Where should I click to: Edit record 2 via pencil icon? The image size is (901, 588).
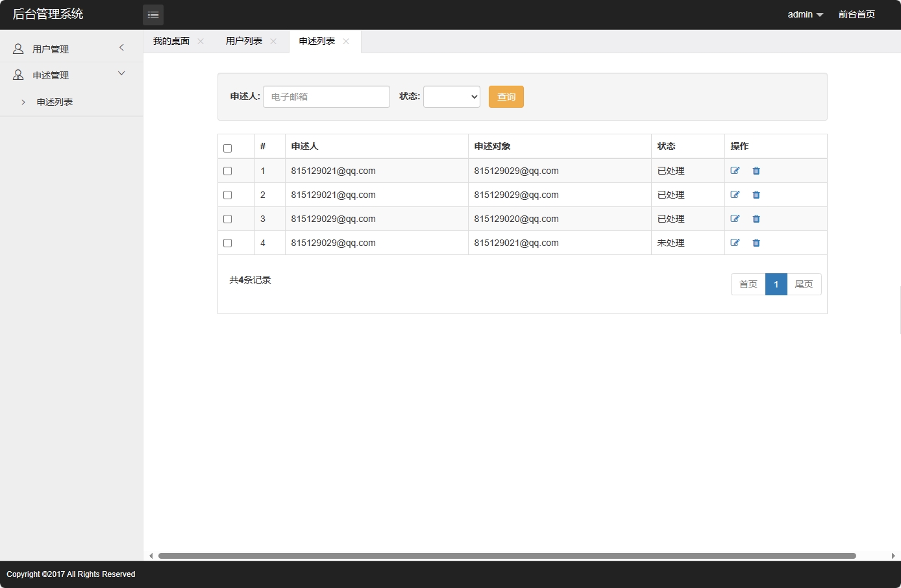[x=735, y=195]
